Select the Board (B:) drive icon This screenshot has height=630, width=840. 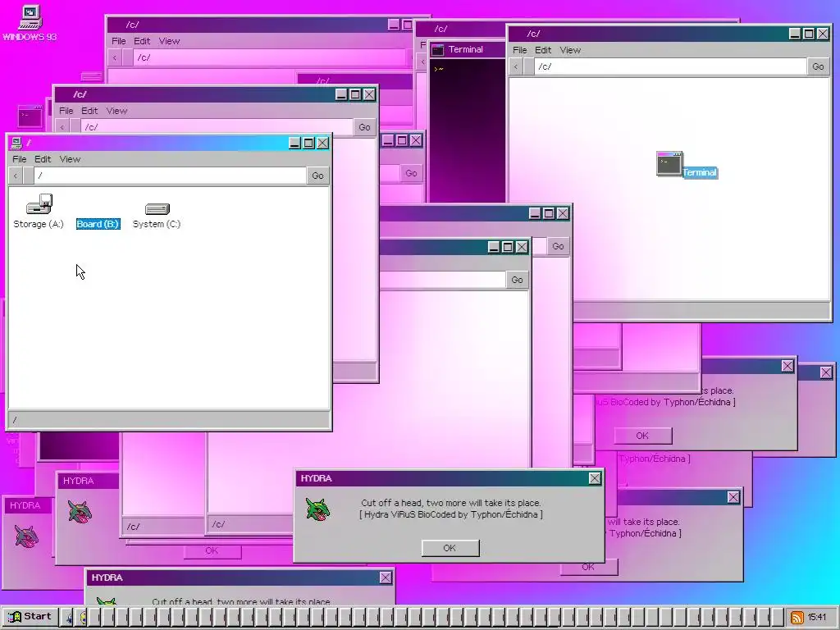98,223
